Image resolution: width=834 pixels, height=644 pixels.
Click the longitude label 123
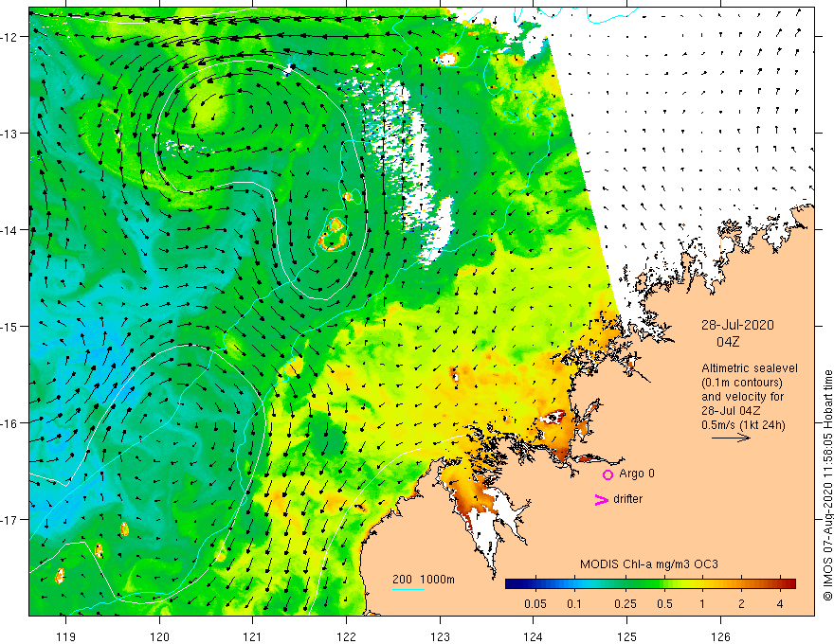point(440,636)
